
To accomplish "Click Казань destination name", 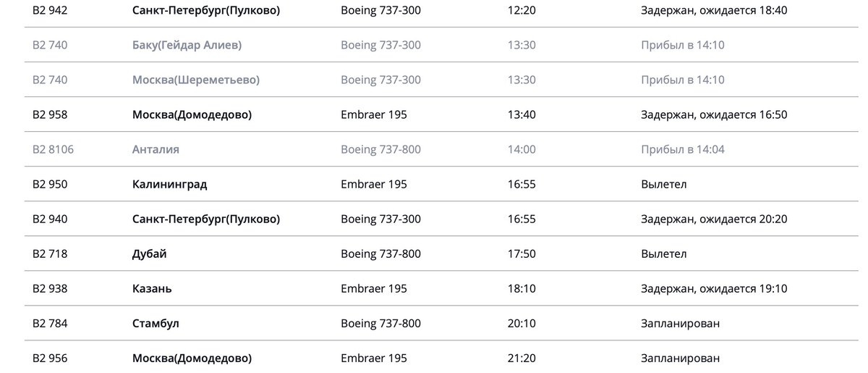I will coord(152,288).
